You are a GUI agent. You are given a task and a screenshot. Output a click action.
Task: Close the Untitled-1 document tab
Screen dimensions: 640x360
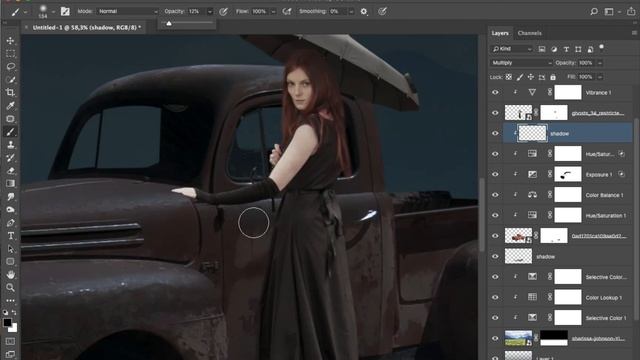(x=26, y=27)
